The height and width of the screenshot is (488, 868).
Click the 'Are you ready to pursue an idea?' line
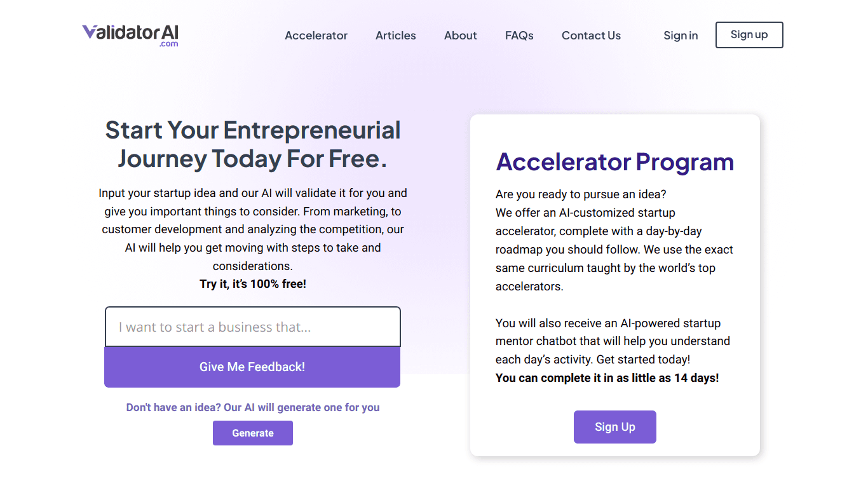pyautogui.click(x=581, y=194)
